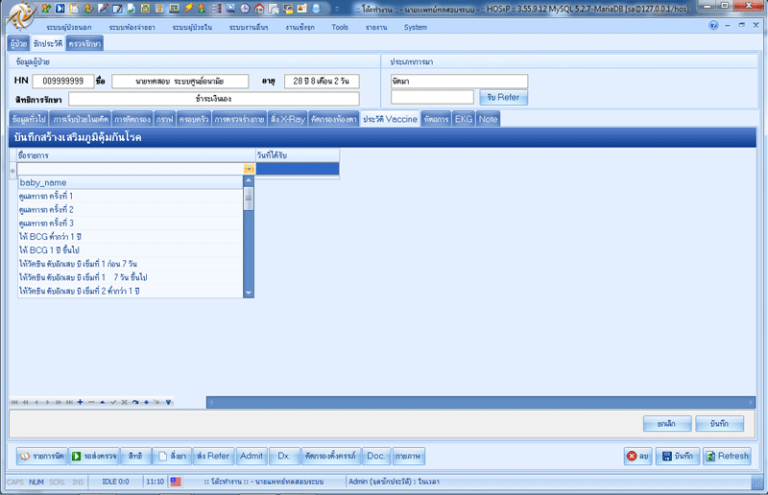Click the green play icon on ขอสั่งตรวจ button
Screen dimensions: 768x495
click(x=76, y=456)
